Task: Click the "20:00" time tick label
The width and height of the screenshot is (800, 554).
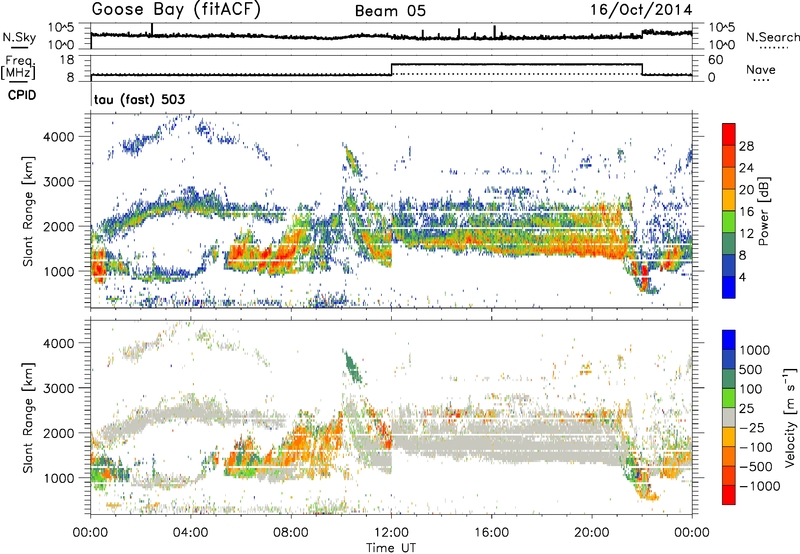Action: 591,533
